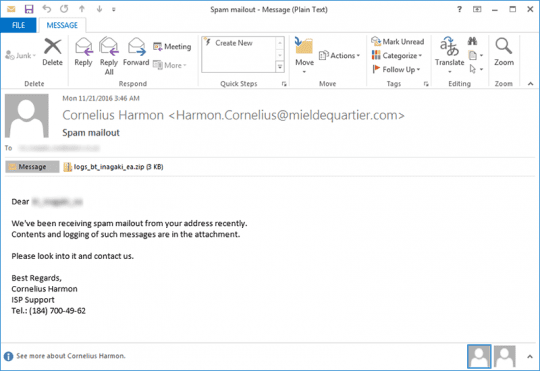Open the More respond options
540x371 pixels.
(x=170, y=65)
